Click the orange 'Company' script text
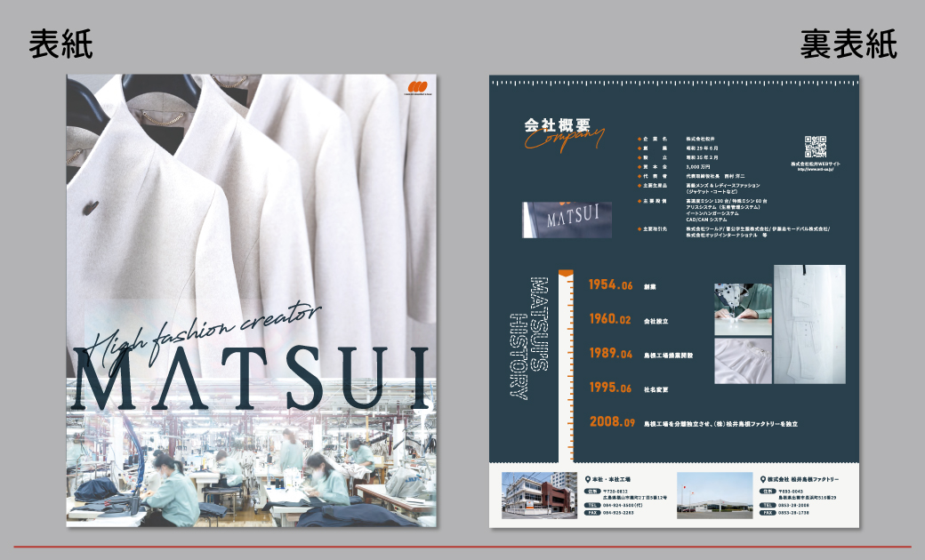This screenshot has width=925, height=560. [x=565, y=140]
